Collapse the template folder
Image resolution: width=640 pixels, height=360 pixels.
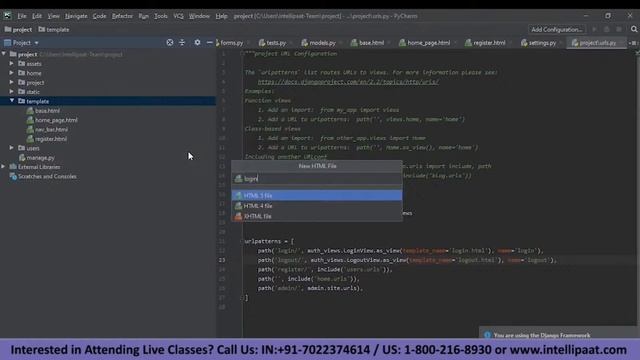[x=11, y=101]
